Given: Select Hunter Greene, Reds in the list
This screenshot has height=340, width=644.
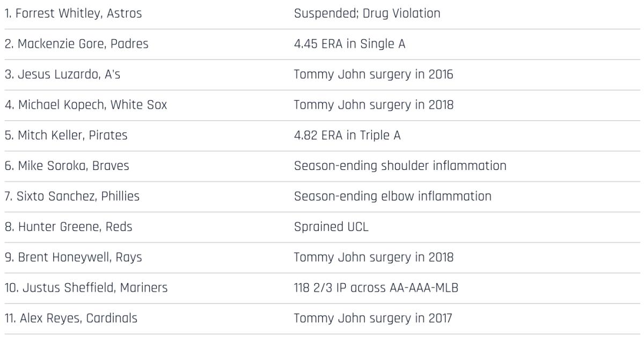Looking at the screenshot, I should pos(69,227).
